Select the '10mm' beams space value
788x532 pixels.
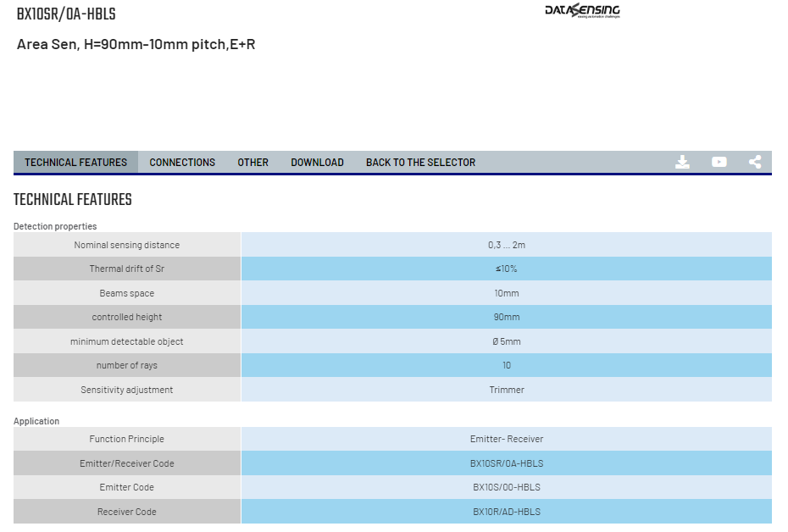(x=507, y=293)
